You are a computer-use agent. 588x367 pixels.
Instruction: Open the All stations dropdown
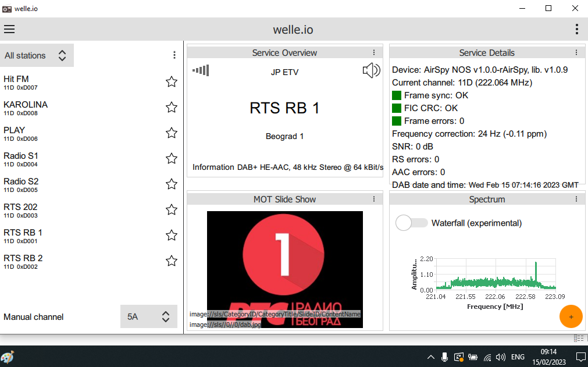pos(37,55)
